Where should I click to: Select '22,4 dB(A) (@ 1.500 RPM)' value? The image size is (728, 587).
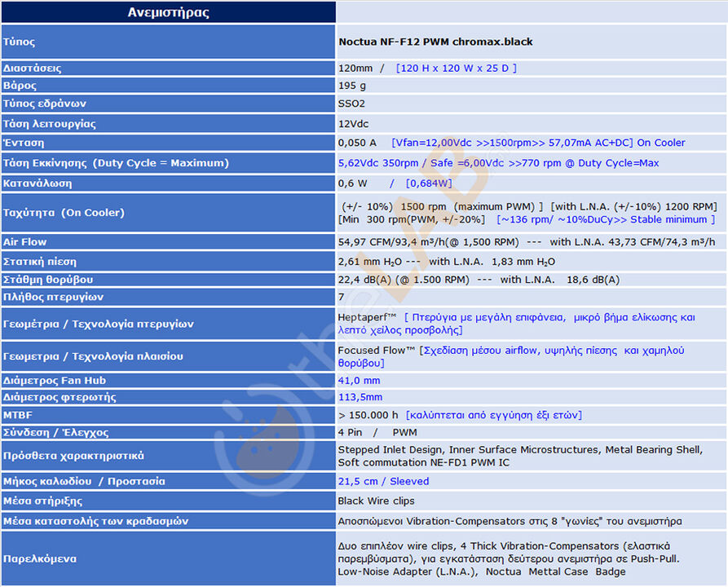pyautogui.click(x=404, y=280)
